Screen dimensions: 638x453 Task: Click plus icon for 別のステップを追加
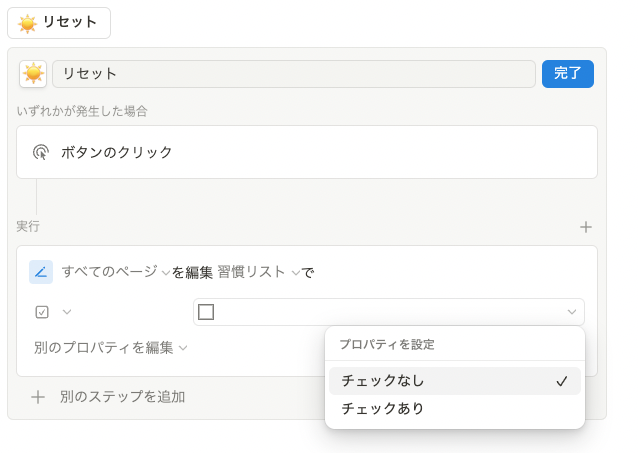coord(38,397)
